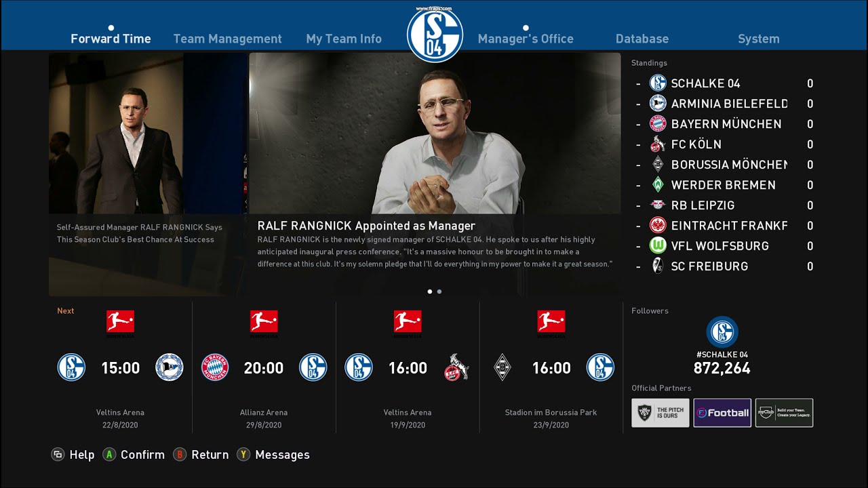Open the System tab
The width and height of the screenshot is (868, 488).
pos(759,39)
